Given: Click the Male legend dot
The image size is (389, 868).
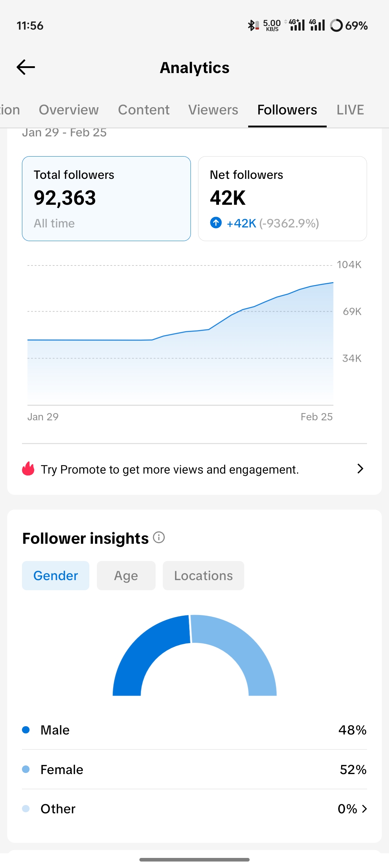Looking at the screenshot, I should tap(26, 730).
